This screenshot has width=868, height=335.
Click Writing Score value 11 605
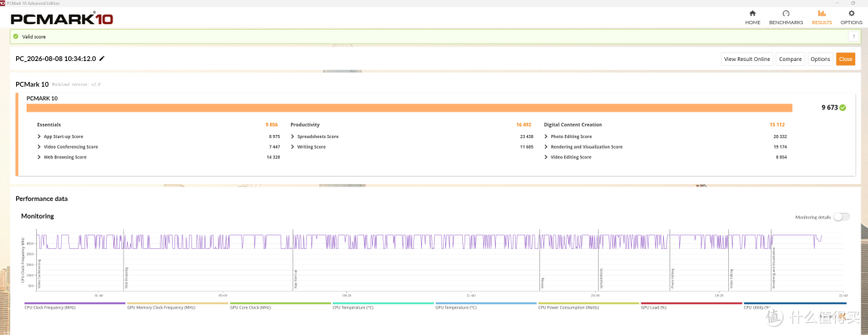pyautogui.click(x=526, y=147)
